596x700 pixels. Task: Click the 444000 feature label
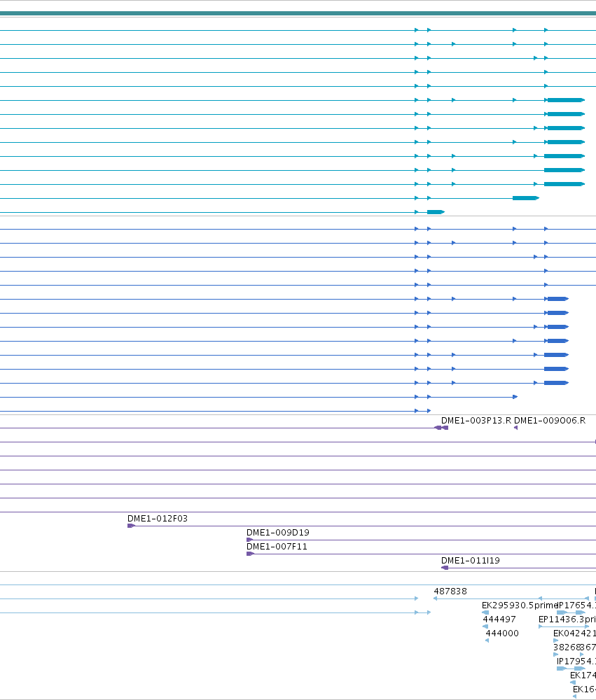point(502,633)
